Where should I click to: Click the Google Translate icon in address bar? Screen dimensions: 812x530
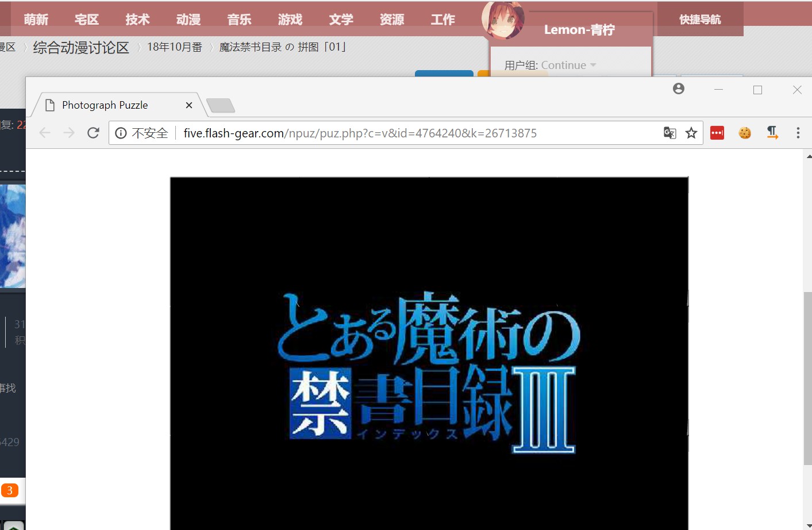669,133
